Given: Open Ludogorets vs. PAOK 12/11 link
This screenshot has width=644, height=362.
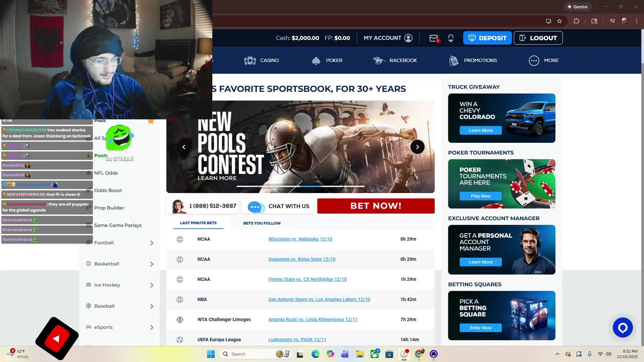Looking at the screenshot, I should click(297, 340).
